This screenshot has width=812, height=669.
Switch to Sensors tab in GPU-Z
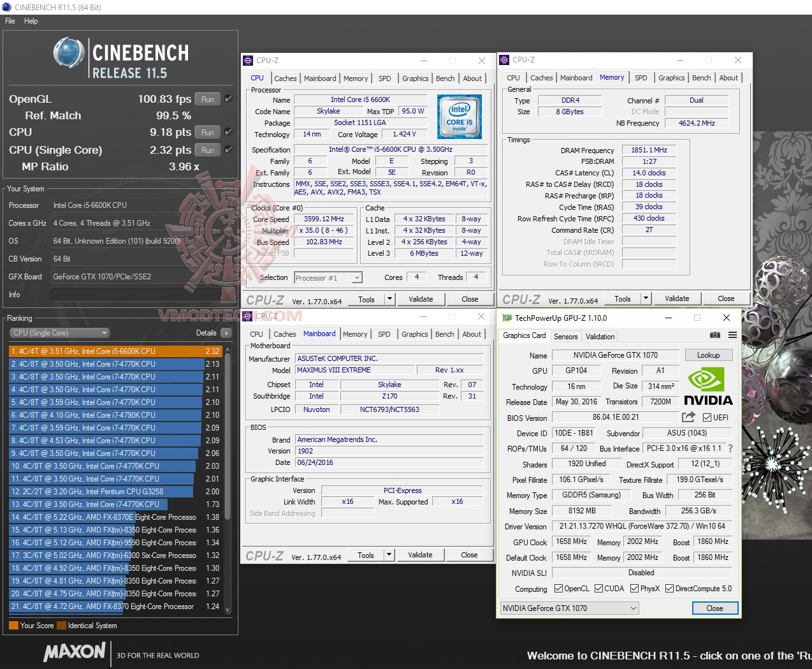click(566, 337)
